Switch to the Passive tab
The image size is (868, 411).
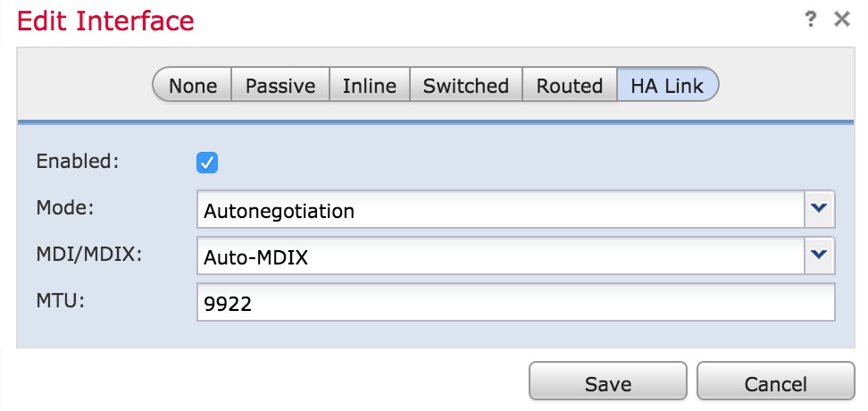[280, 86]
